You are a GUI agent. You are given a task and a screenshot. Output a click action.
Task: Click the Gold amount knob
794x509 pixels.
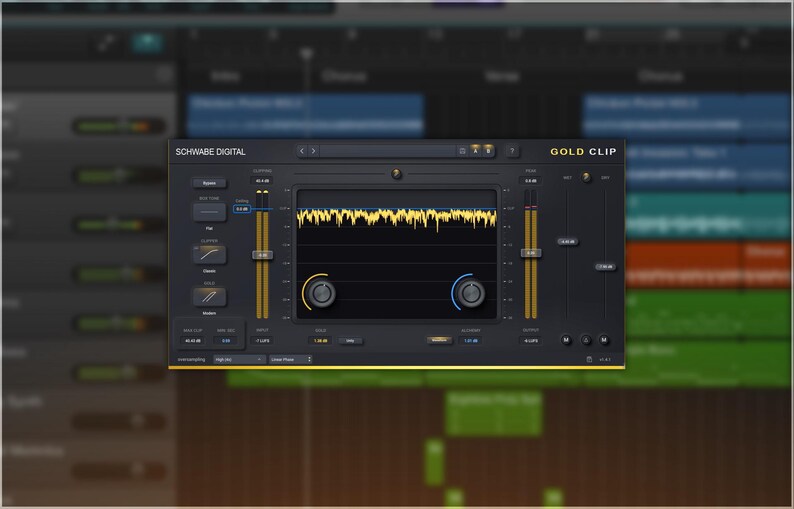point(321,293)
